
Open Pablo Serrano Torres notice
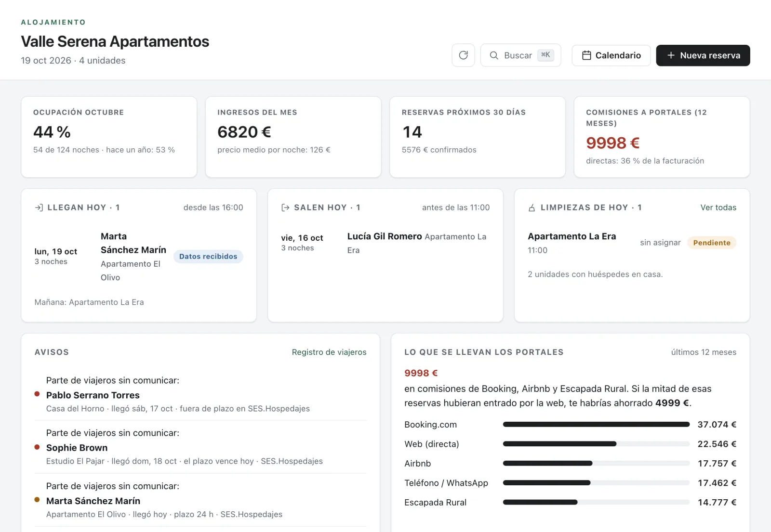(x=200, y=394)
